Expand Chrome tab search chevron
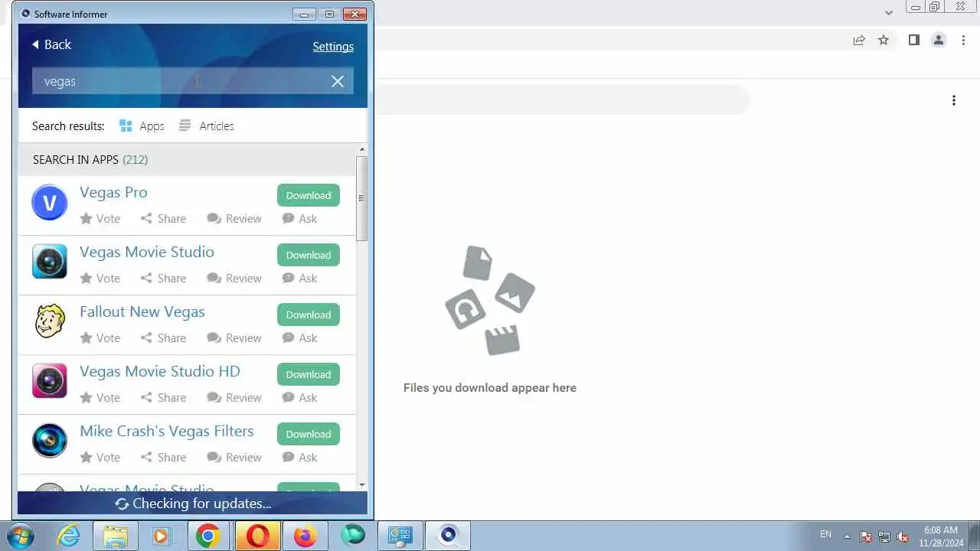 (x=889, y=13)
